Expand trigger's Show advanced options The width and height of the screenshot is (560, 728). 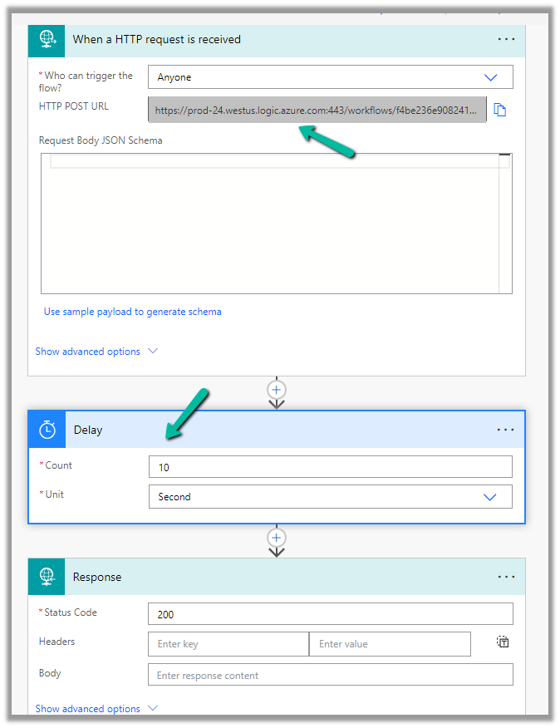(96, 352)
